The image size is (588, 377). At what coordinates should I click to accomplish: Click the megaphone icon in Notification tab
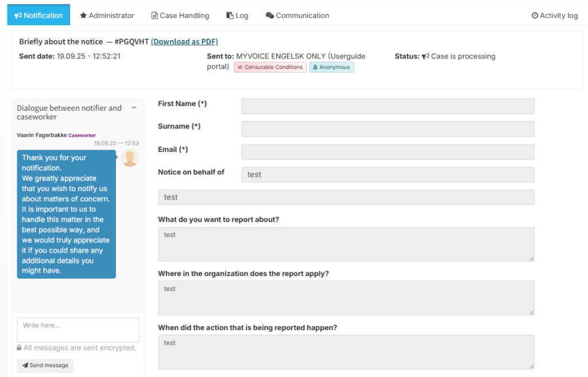pyautogui.click(x=18, y=15)
